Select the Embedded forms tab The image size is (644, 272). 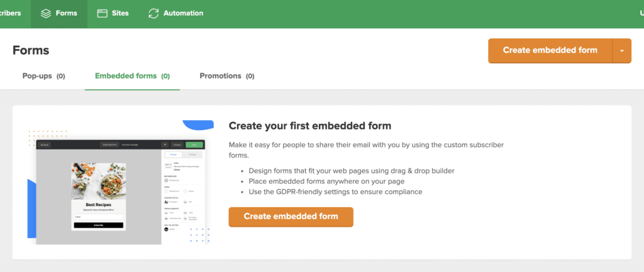click(x=132, y=76)
